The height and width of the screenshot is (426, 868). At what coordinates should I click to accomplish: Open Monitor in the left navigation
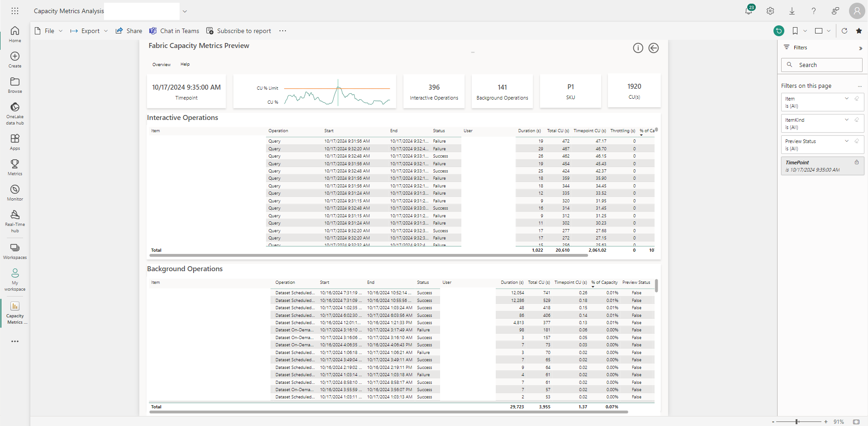click(x=15, y=193)
